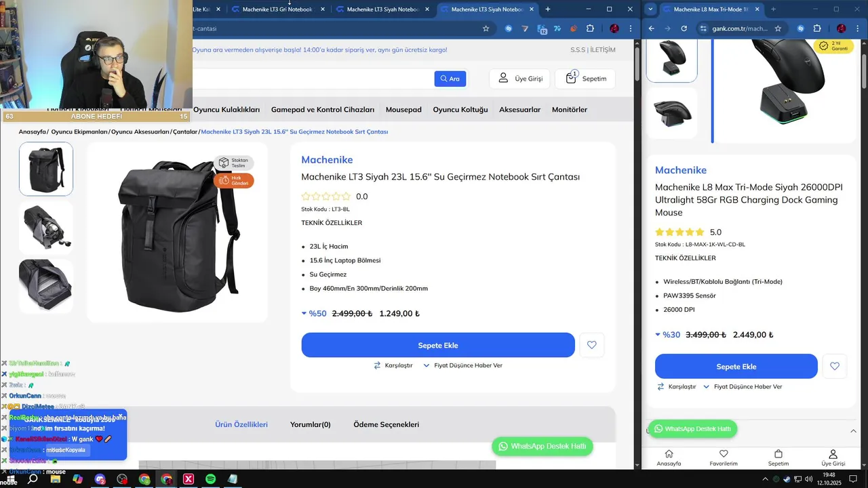Open the Extensions puzzle icon in right window
Screen dimensions: 868x488
[x=817, y=28]
